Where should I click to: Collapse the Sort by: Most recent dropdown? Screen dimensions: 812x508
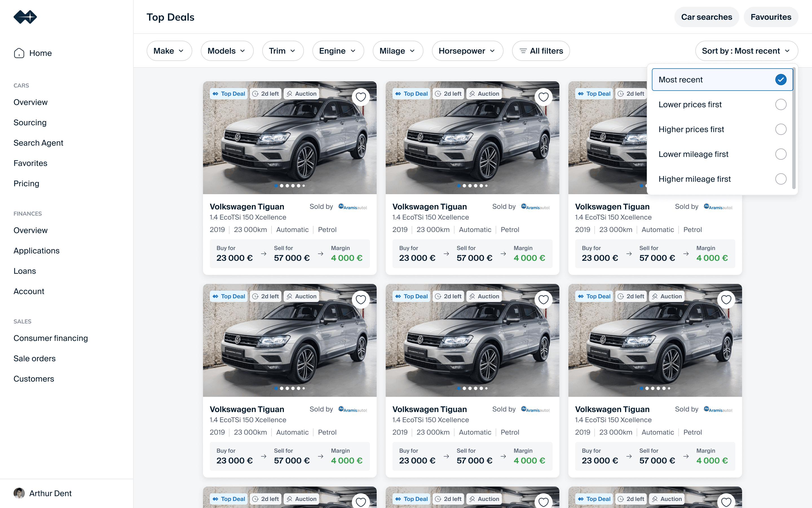tap(747, 51)
